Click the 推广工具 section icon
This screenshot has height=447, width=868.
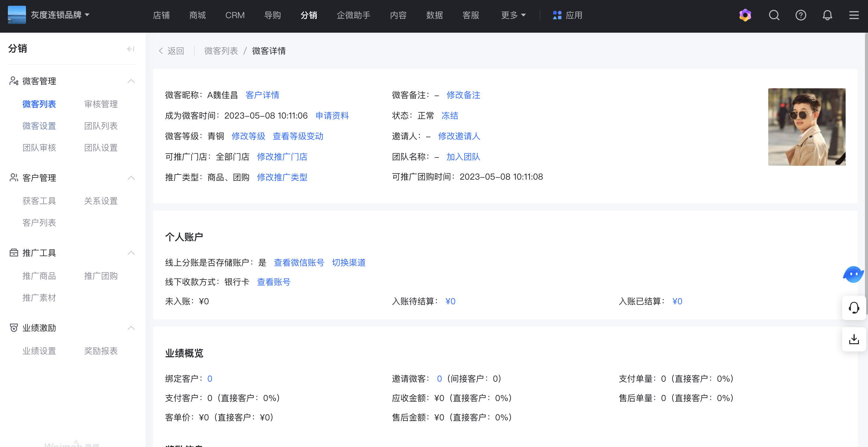pos(14,253)
